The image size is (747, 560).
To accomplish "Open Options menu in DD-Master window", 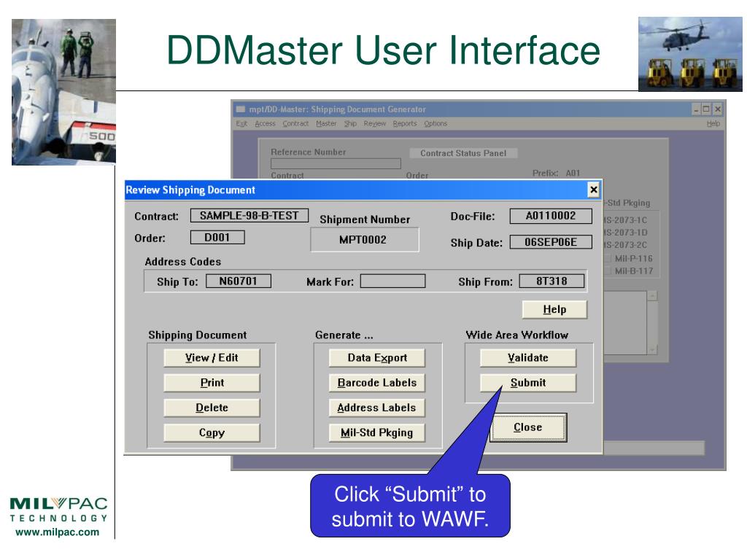I will pos(436,123).
